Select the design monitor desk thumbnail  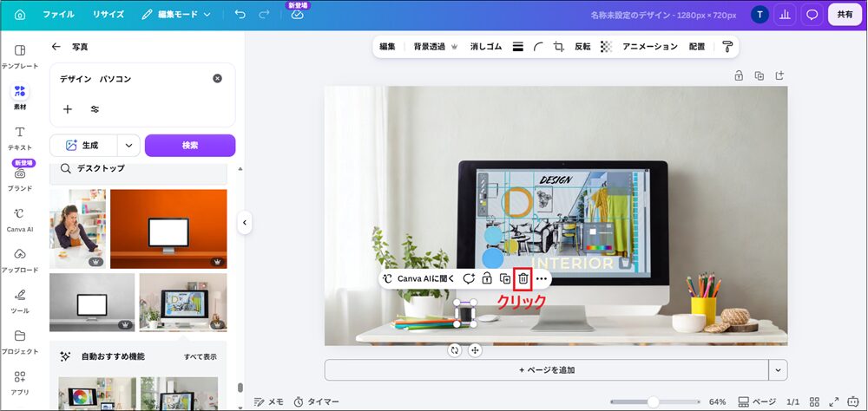[182, 302]
